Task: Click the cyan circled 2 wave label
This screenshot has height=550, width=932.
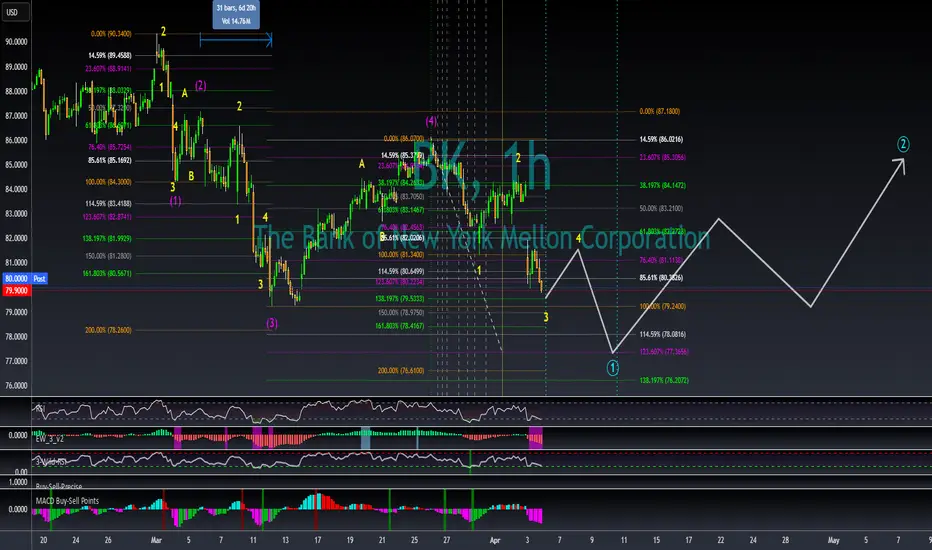Action: pos(903,144)
